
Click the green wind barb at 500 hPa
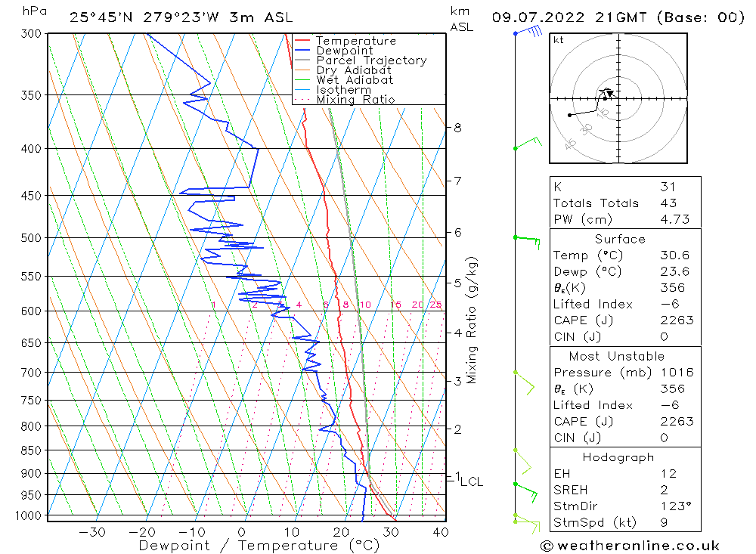[x=527, y=242]
